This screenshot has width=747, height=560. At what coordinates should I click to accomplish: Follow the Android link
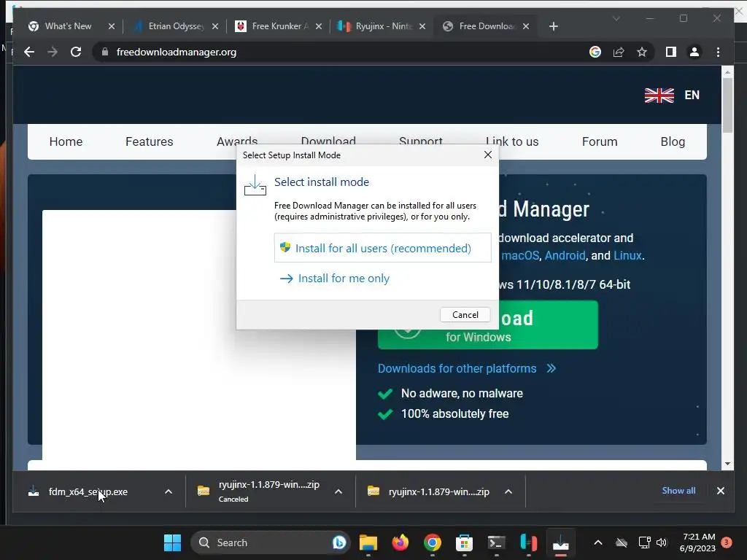click(565, 255)
